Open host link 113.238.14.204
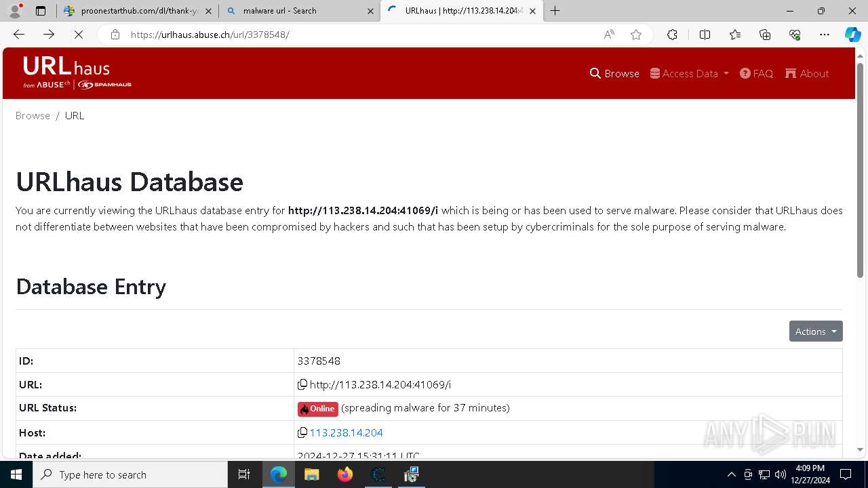The image size is (868, 488). (x=346, y=432)
